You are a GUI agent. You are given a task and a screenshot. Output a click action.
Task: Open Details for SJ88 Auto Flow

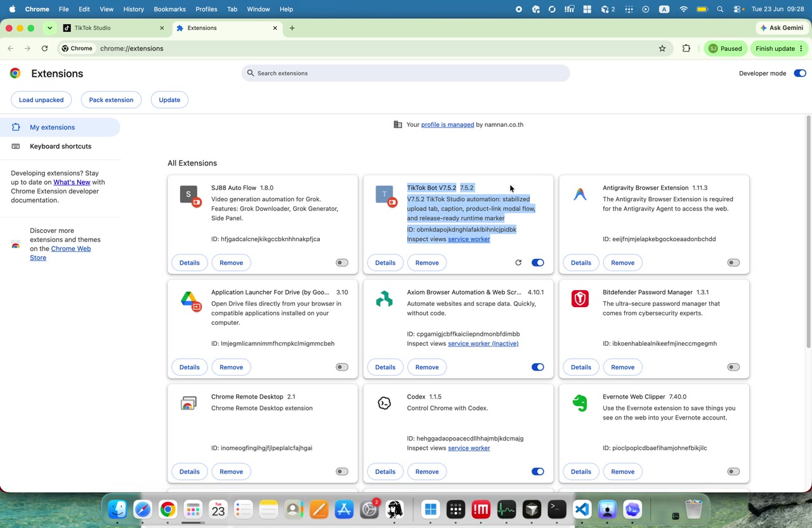(190, 263)
